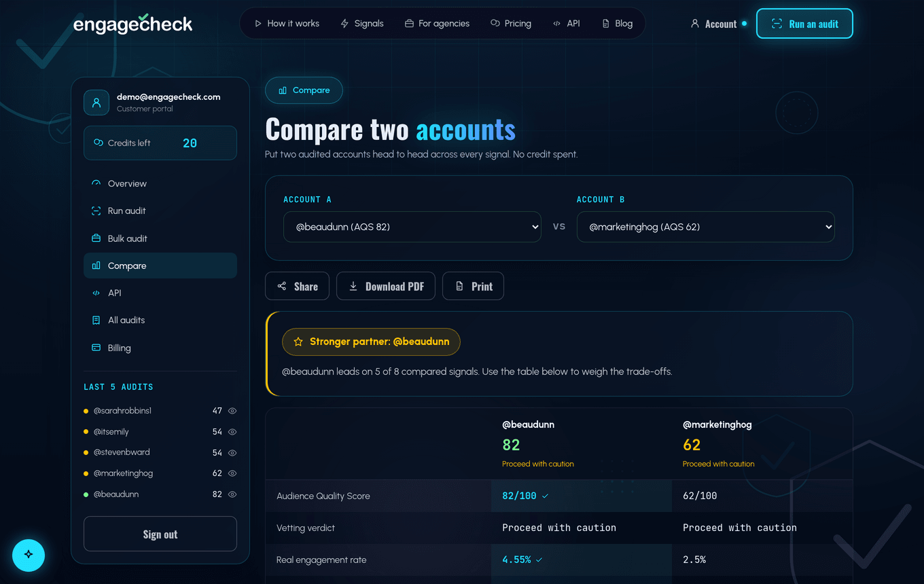Image resolution: width=924 pixels, height=584 pixels.
Task: Click the play icon beside How it works
Action: [258, 23]
